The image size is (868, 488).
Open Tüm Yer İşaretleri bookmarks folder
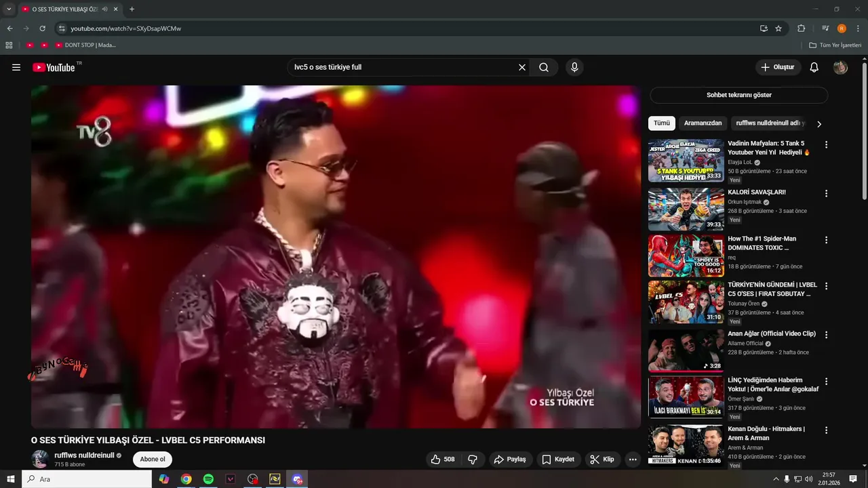point(835,45)
